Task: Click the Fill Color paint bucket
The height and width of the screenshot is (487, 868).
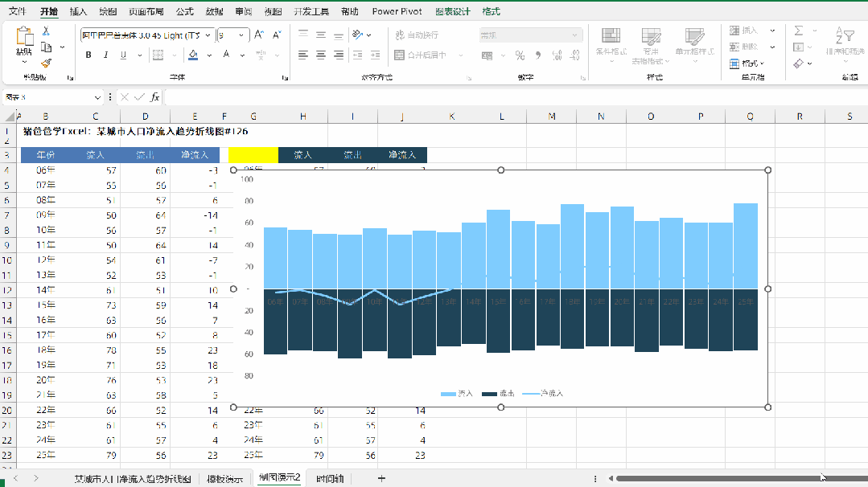Action: (x=193, y=55)
